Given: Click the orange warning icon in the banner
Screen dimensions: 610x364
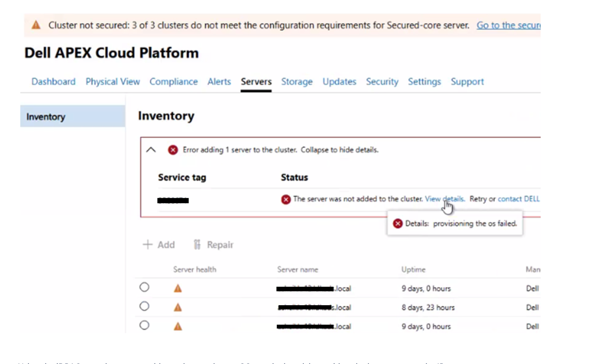Looking at the screenshot, I should point(36,25).
